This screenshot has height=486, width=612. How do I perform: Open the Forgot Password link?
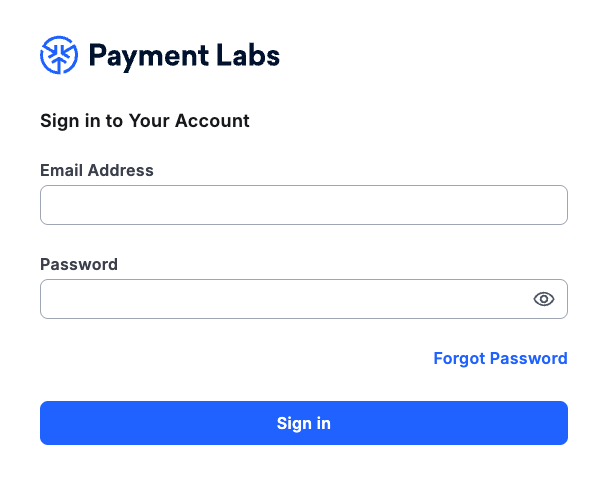(x=500, y=358)
